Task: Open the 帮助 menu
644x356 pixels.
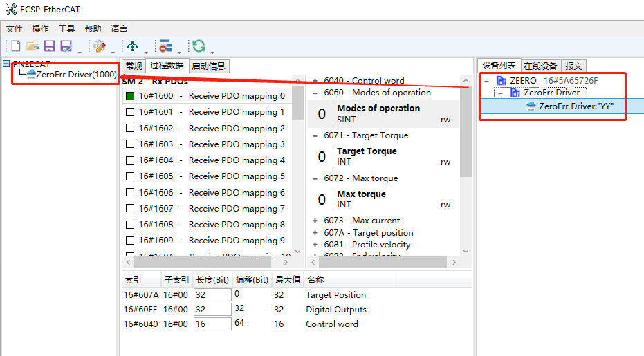Action: (x=93, y=29)
